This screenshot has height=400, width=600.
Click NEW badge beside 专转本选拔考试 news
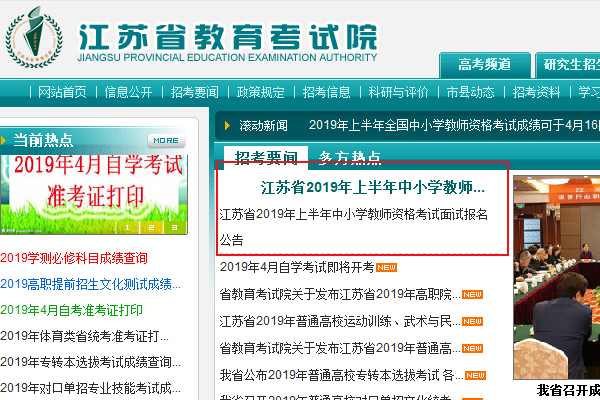(475, 376)
